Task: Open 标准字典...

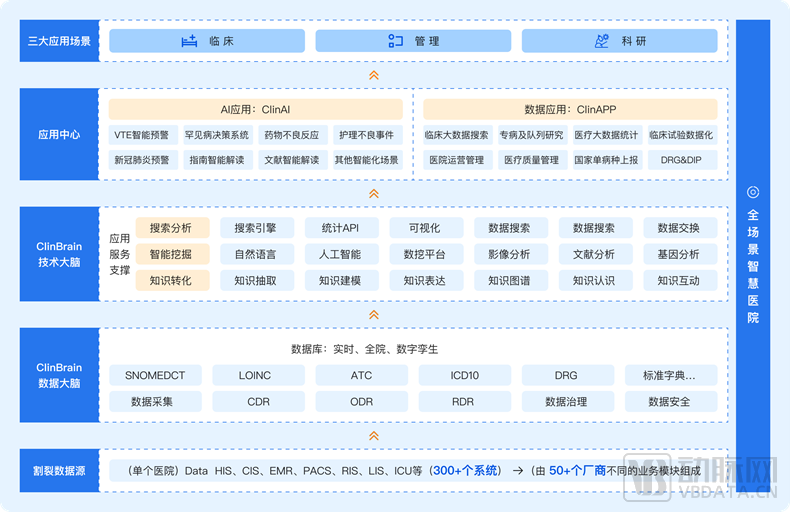Action: pos(671,375)
